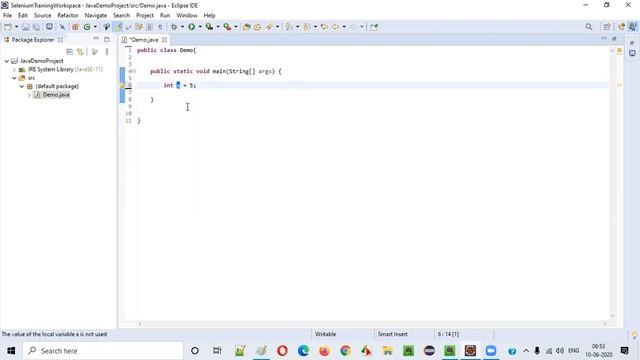
Task: Open the Project menu
Action: coord(145,16)
